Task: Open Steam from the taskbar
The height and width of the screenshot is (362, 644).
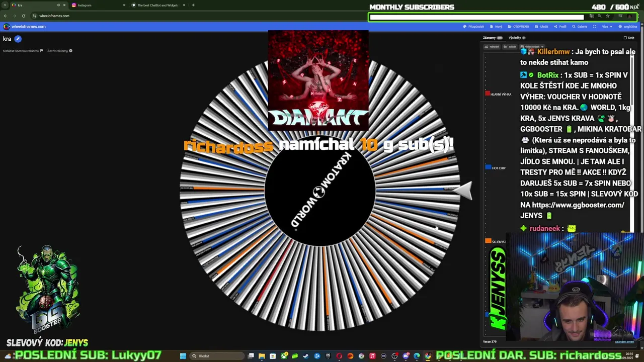Action: (305, 356)
